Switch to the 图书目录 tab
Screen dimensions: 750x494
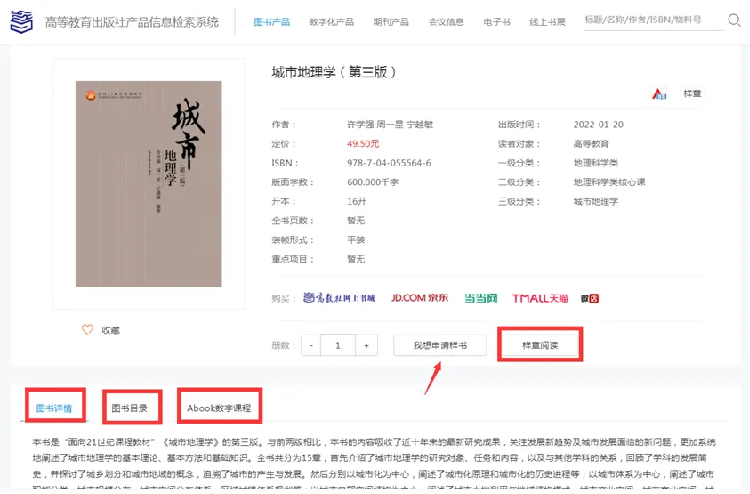[x=130, y=408]
